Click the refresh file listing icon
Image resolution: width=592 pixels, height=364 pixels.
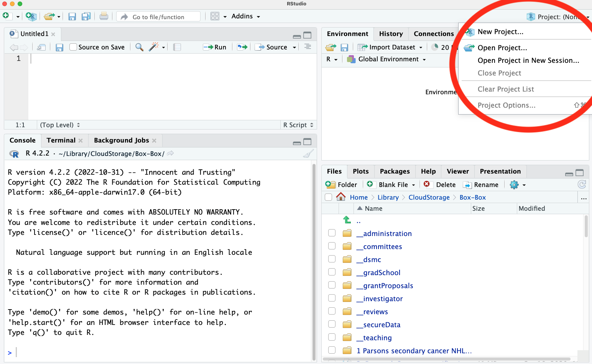coord(582,185)
